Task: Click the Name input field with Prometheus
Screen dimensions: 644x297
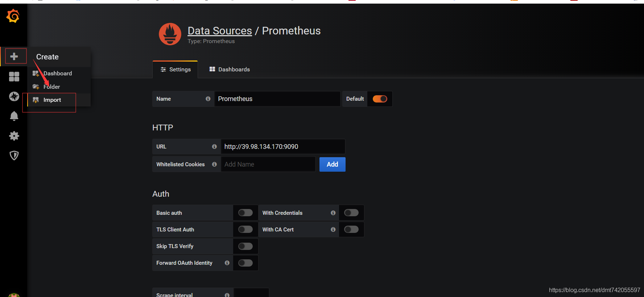Action: [x=277, y=99]
